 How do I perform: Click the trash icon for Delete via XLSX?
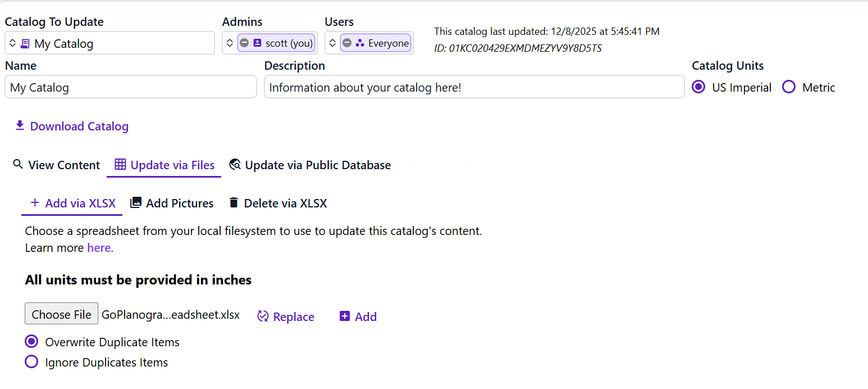234,203
